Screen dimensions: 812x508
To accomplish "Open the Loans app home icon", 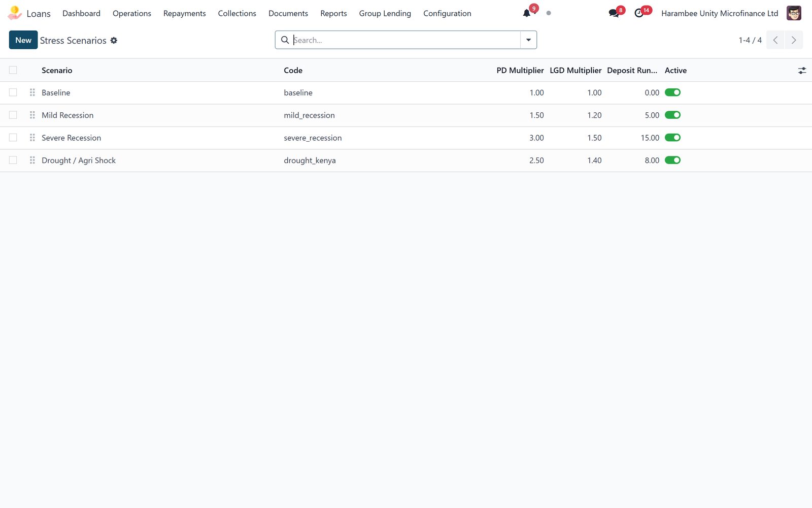I will pos(15,13).
